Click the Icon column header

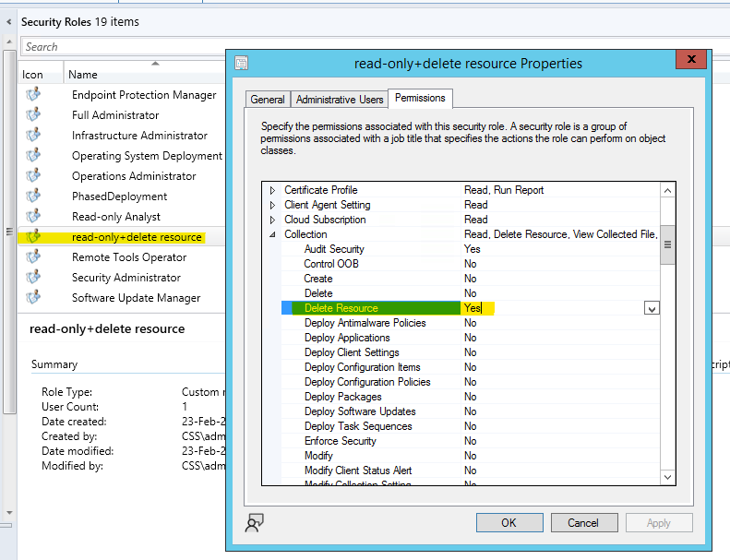[41, 75]
